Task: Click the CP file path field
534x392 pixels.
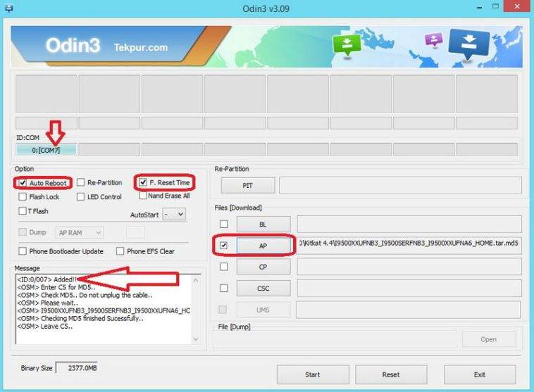Action: (x=409, y=267)
